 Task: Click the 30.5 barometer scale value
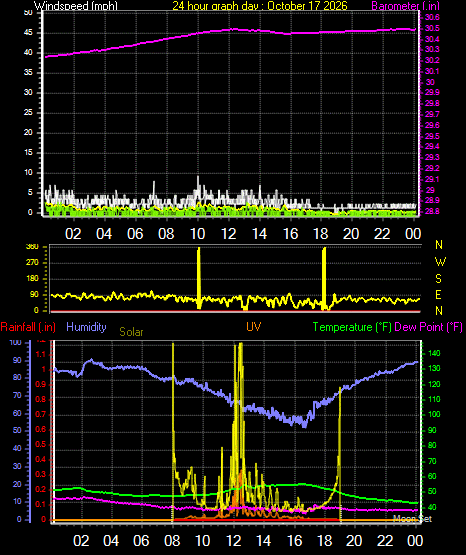pyautogui.click(x=432, y=28)
